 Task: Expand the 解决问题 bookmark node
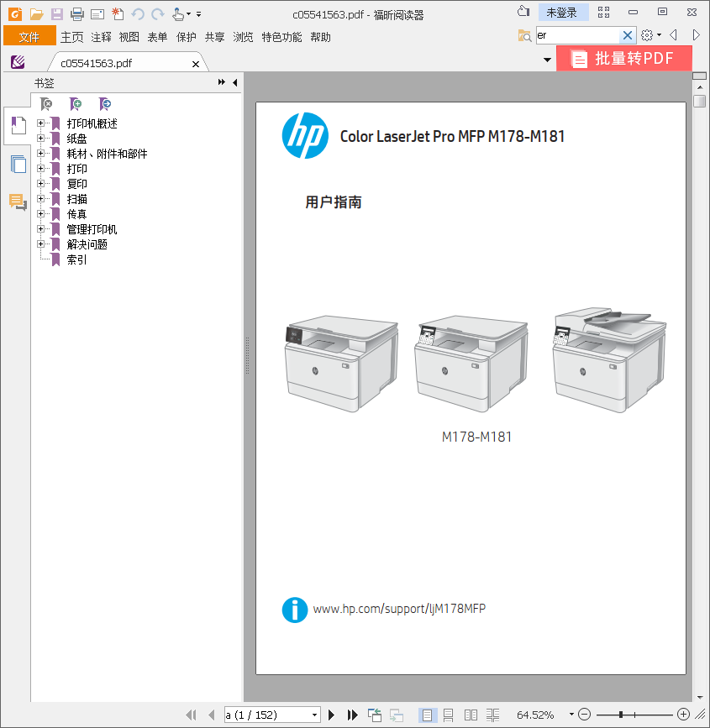(x=41, y=244)
